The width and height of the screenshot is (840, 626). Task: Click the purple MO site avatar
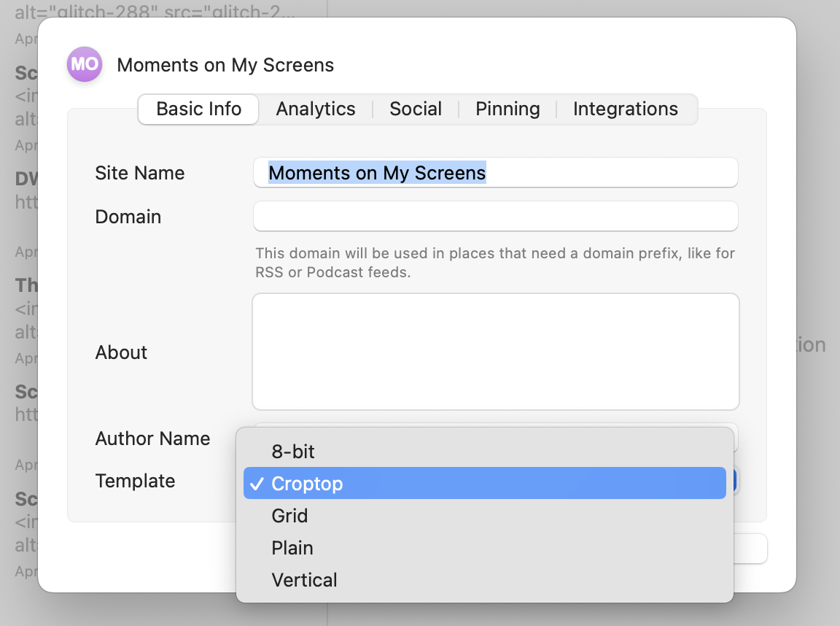[x=85, y=64]
